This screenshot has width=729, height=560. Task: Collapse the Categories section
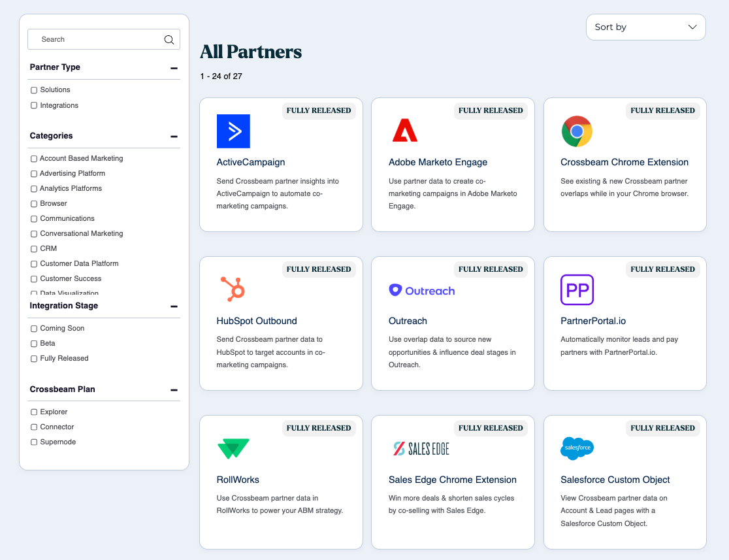(x=174, y=137)
